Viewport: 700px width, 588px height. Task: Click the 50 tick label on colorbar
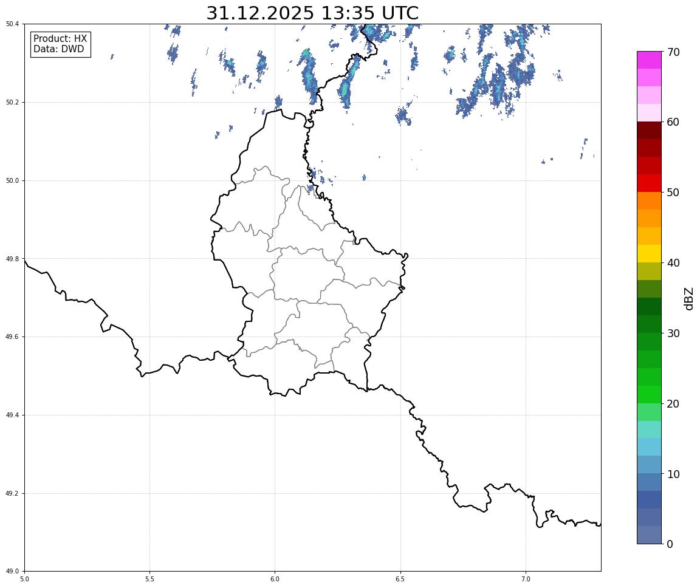tap(673, 193)
